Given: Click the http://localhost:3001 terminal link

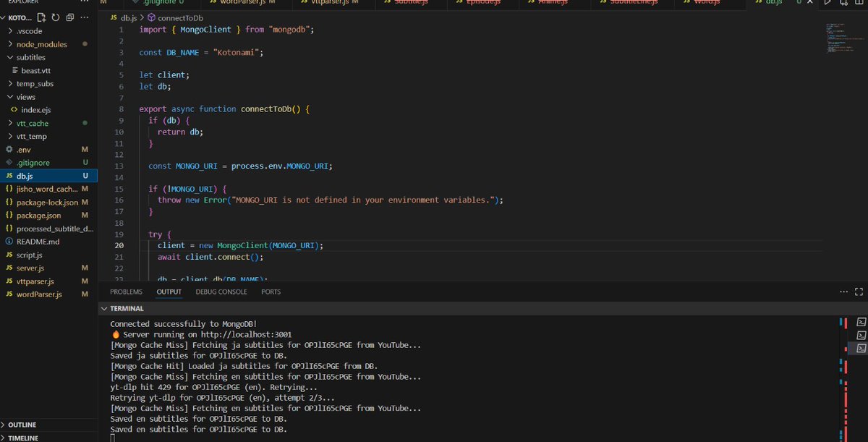Looking at the screenshot, I should [245, 335].
